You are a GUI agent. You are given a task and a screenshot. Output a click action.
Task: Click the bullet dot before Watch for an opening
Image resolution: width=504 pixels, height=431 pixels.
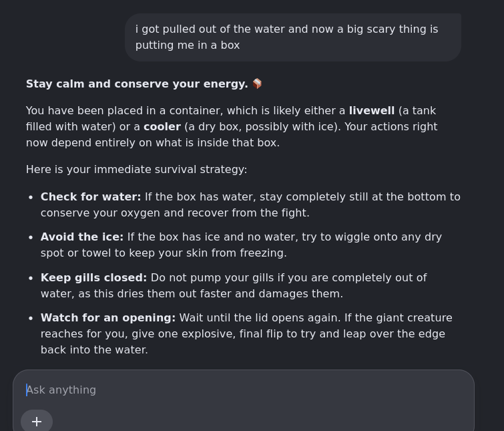coord(31,319)
